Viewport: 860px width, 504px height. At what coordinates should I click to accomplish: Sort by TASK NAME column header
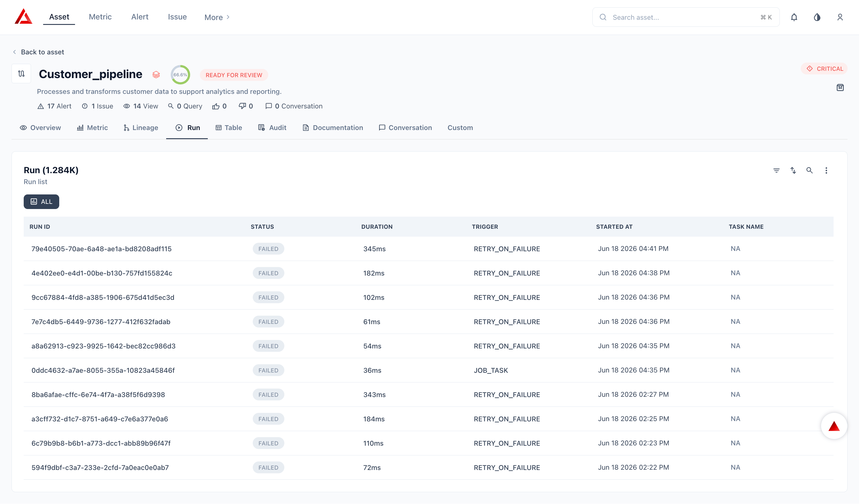[747, 227]
